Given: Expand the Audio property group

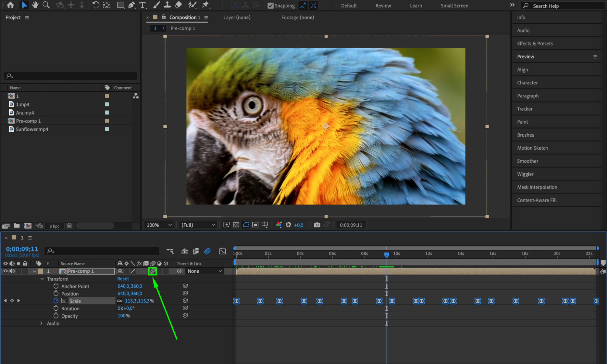Looking at the screenshot, I should pos(42,323).
